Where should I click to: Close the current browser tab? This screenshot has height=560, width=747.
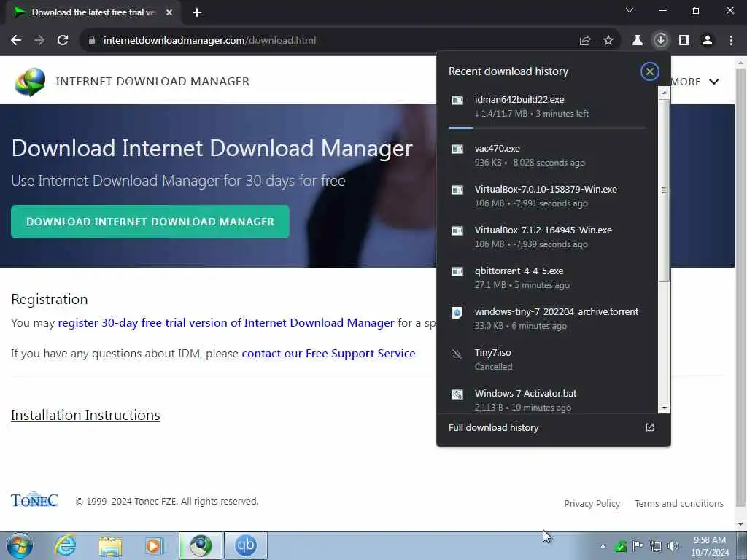point(169,12)
